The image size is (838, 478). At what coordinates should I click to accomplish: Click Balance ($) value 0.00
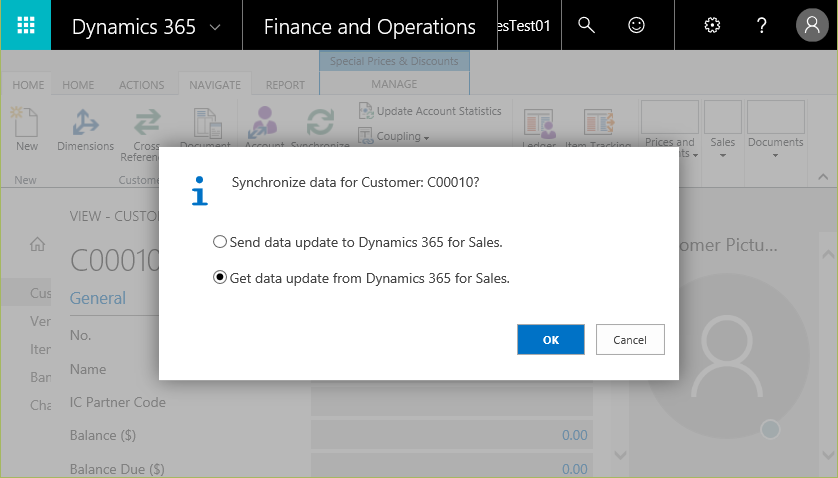(575, 435)
